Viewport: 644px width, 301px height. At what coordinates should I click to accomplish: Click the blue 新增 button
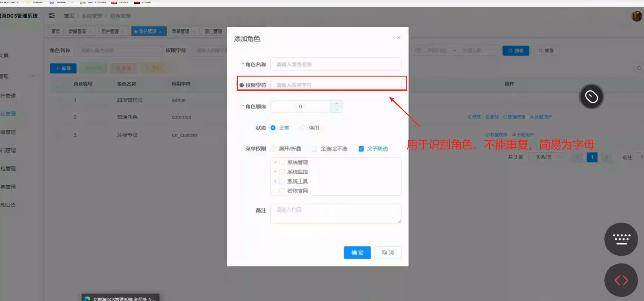(63, 68)
